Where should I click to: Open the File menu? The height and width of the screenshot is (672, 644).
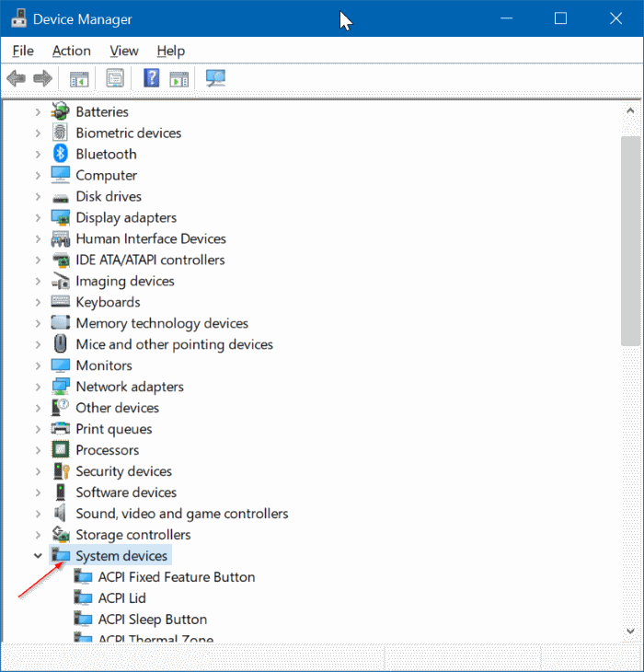click(23, 51)
